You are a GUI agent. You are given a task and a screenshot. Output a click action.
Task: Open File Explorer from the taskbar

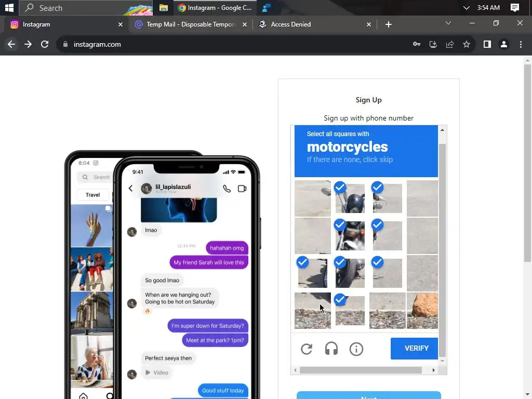[164, 7]
